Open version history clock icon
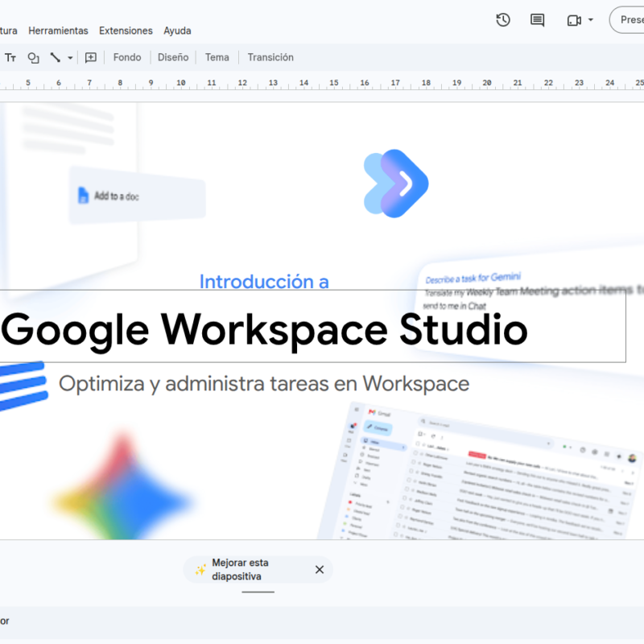644x644 pixels. 503,20
